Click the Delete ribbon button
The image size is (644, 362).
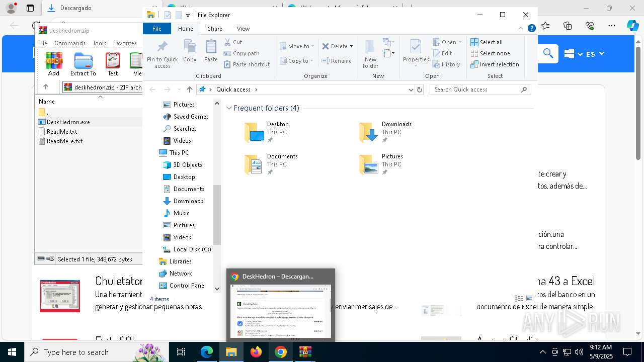click(335, 46)
